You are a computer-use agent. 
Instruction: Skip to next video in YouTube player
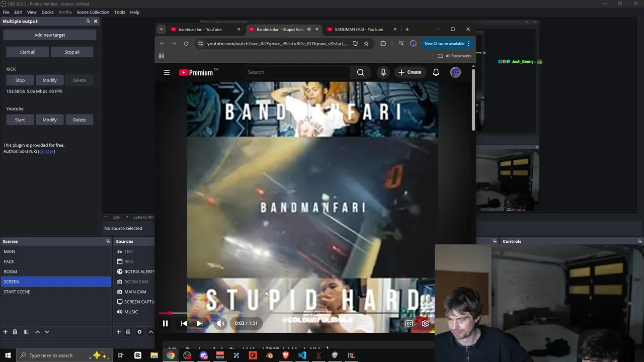click(x=200, y=323)
